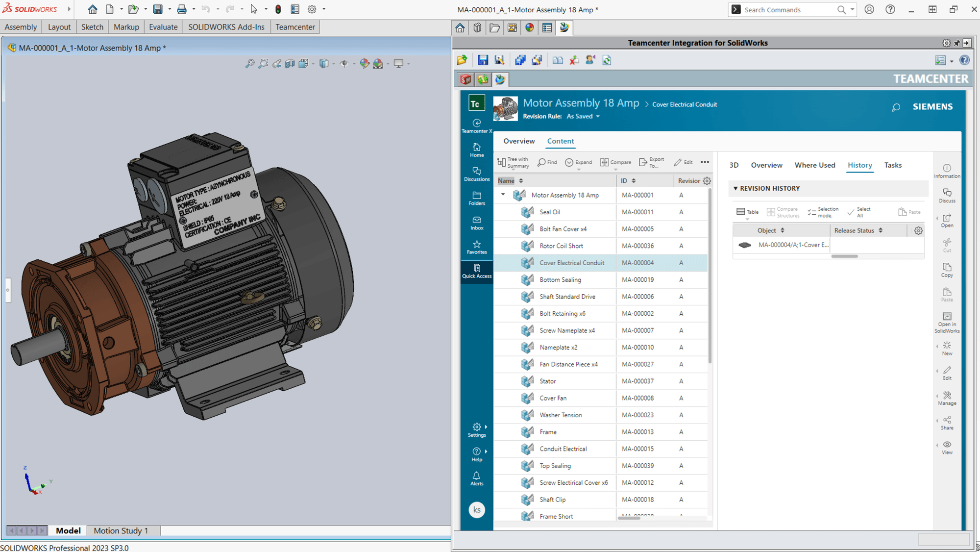Open a file from Teamcenter
Viewport: 980px width, 552px height.
(461, 60)
